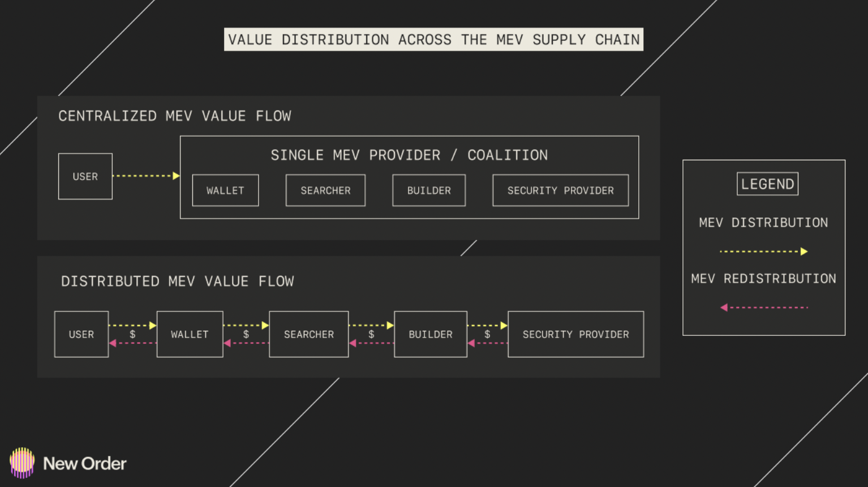Click the Wallet box in distributed flow

pos(190,334)
